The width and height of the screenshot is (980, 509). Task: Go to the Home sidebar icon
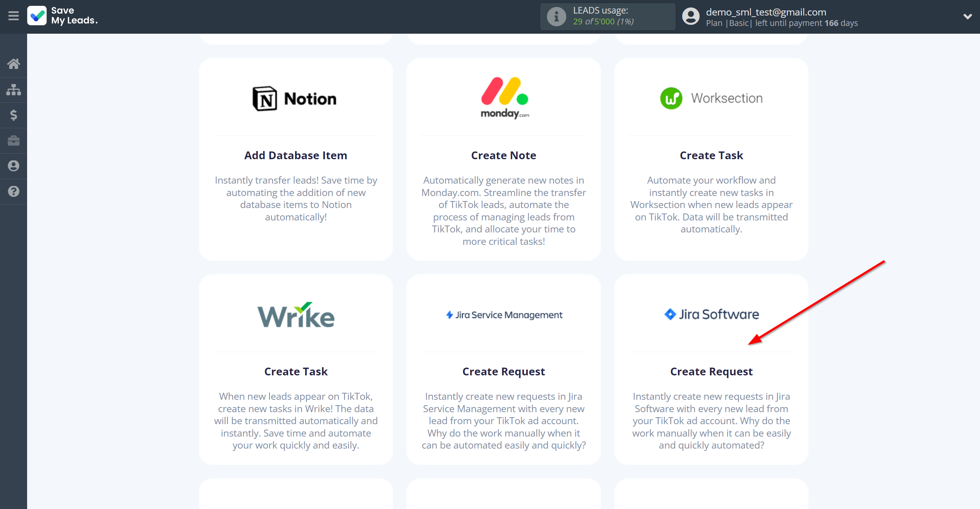[14, 64]
